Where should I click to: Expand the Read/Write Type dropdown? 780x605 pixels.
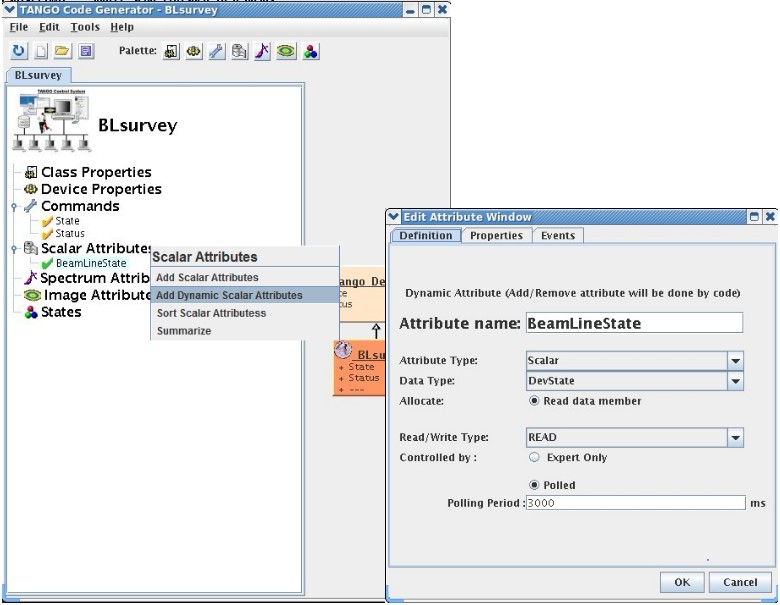(x=735, y=437)
